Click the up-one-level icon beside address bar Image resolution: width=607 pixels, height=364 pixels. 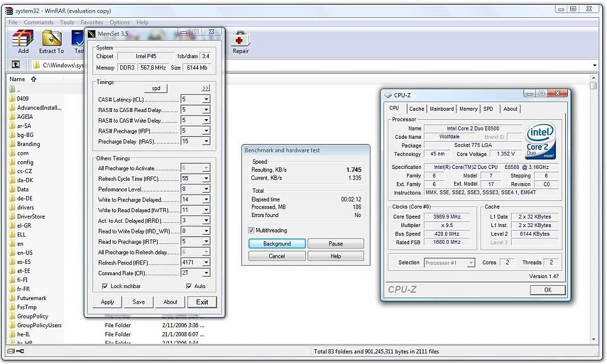coord(16,65)
